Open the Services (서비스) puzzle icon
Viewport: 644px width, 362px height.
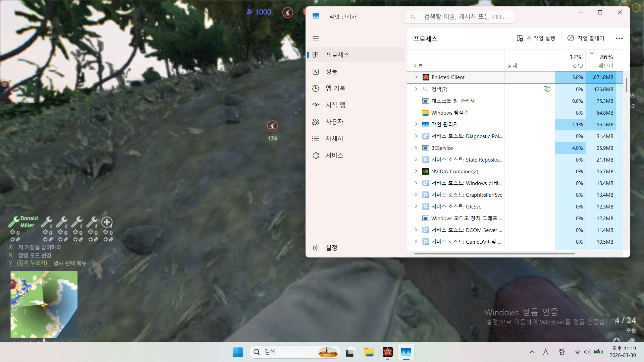click(316, 156)
